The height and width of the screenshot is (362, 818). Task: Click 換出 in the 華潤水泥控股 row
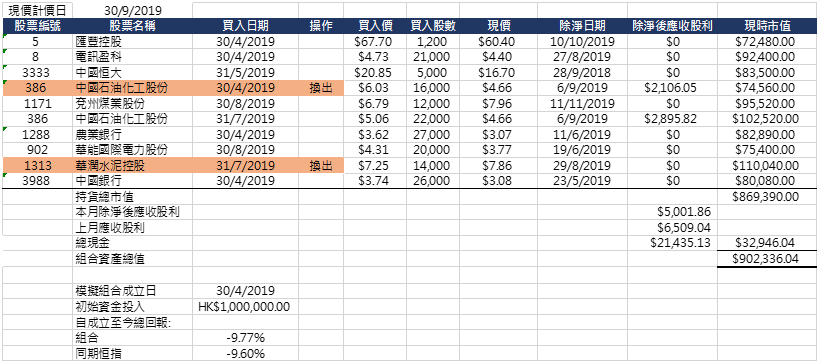[321, 166]
